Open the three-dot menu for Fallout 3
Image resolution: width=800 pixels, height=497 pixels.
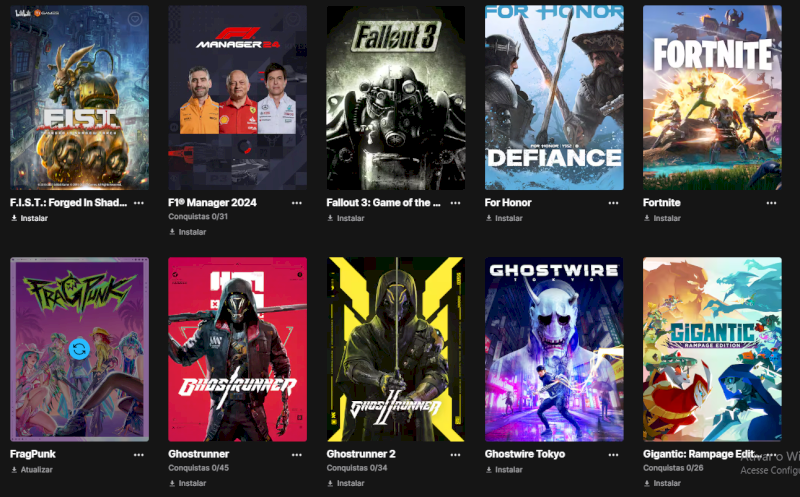[x=455, y=203]
